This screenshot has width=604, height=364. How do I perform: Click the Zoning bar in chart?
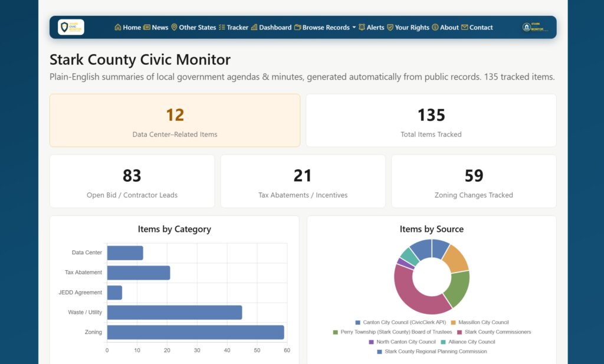tap(196, 332)
